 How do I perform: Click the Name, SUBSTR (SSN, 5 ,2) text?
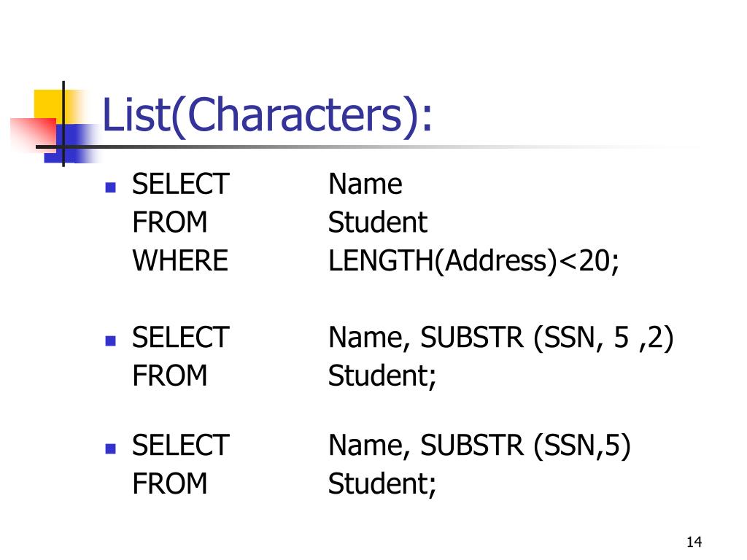pyautogui.click(x=500, y=338)
